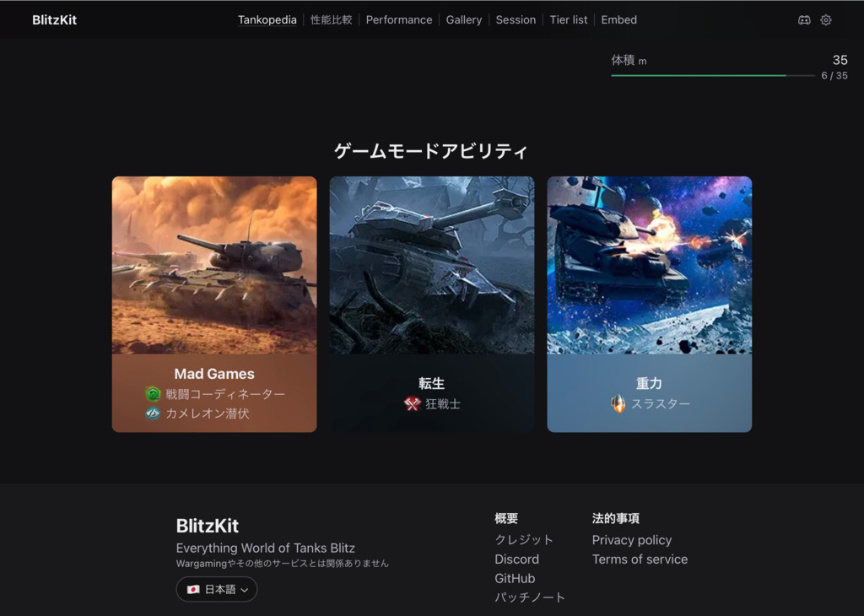864x616 pixels.
Task: Click the スラスター thruster icon
Action: pyautogui.click(x=618, y=404)
